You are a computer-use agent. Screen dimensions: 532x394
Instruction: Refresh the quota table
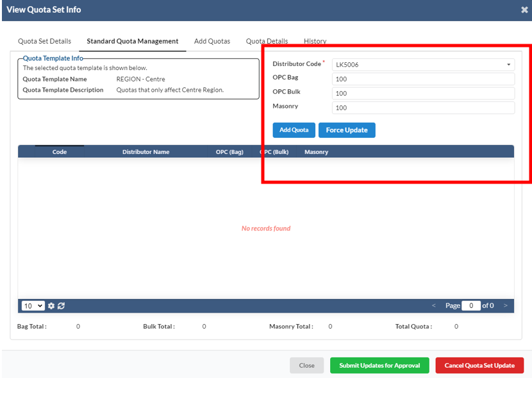tap(61, 305)
